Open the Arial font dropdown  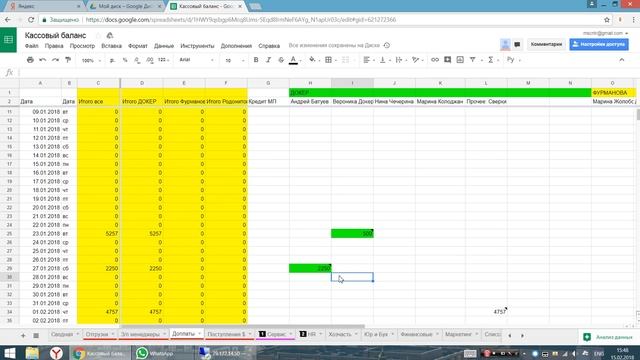point(196,60)
